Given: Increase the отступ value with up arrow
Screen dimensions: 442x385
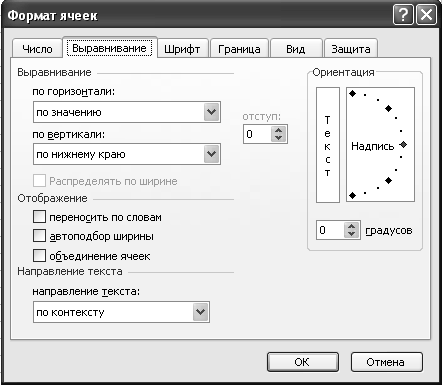Looking at the screenshot, I should click(279, 130).
